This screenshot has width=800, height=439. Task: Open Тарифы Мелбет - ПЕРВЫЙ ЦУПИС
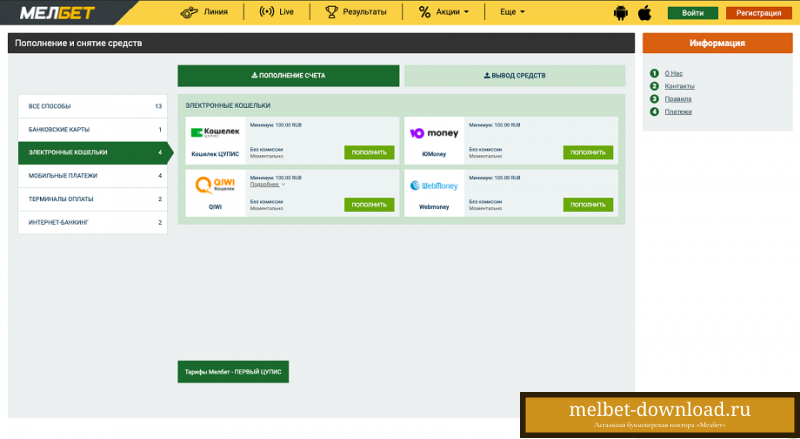point(233,372)
